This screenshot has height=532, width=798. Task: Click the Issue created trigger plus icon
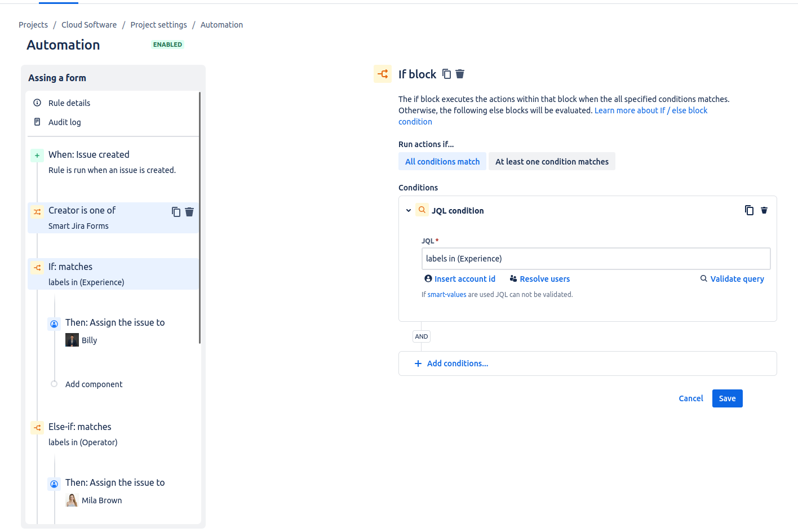click(37, 156)
